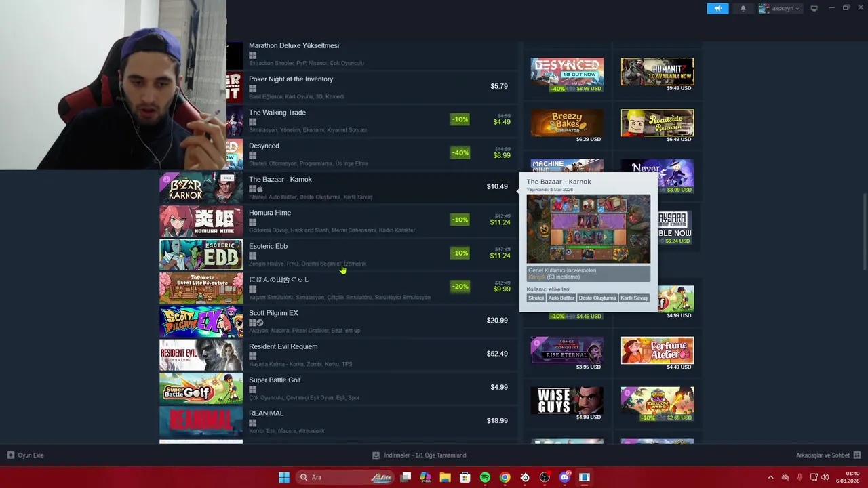Open REANIMAL capsule image
The height and width of the screenshot is (488, 868).
tap(201, 422)
